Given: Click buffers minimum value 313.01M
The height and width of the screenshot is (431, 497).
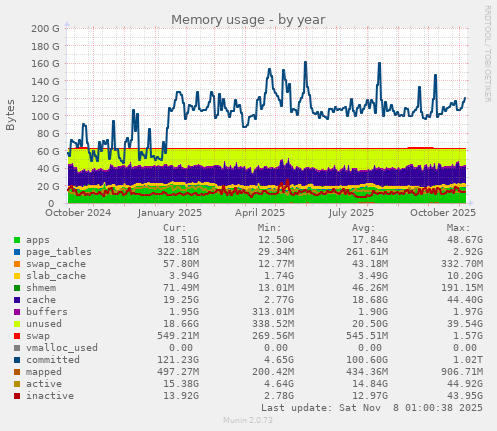Looking at the screenshot, I should pos(273,312).
